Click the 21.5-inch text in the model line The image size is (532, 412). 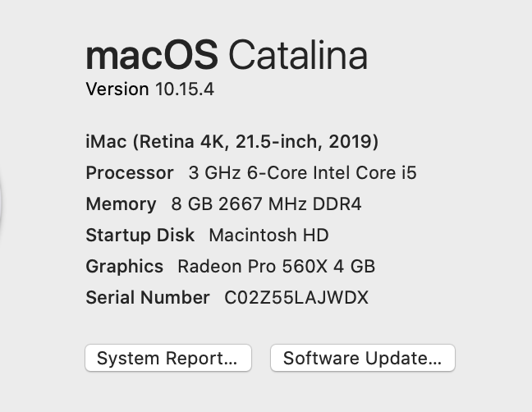279,141
